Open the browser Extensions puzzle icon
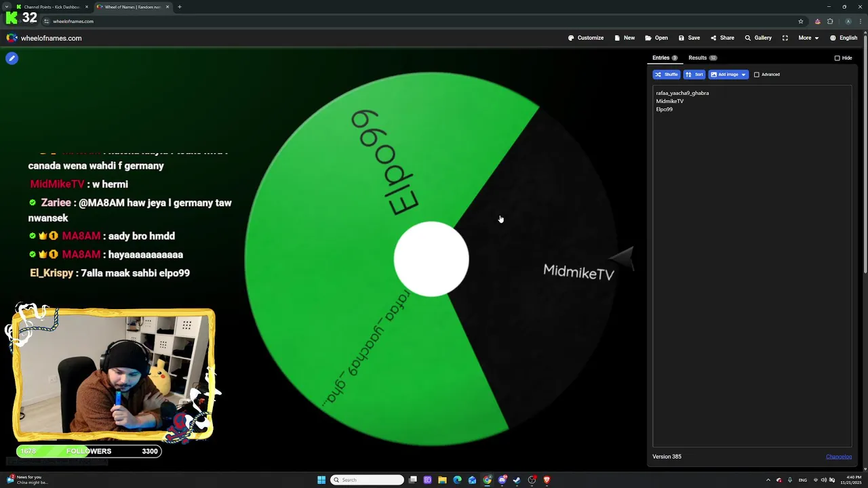Viewport: 868px width, 488px height. pos(830,21)
